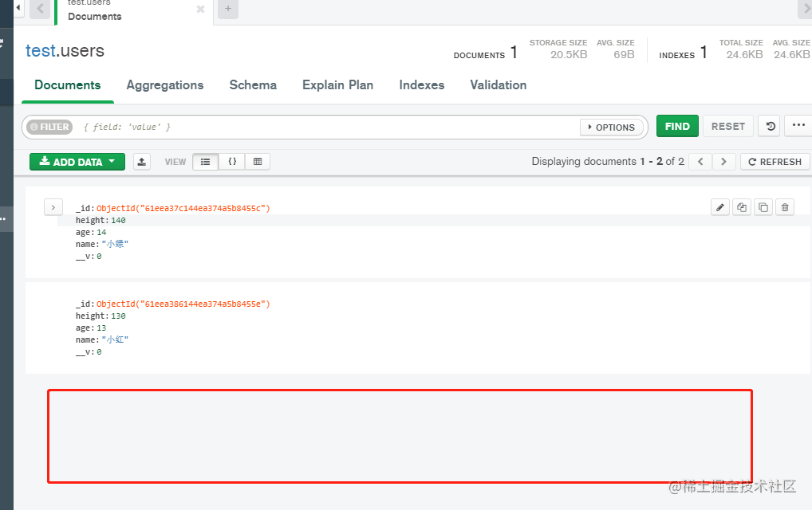Open the ADD DATA dropdown
This screenshot has width=812, height=510.
tap(77, 161)
